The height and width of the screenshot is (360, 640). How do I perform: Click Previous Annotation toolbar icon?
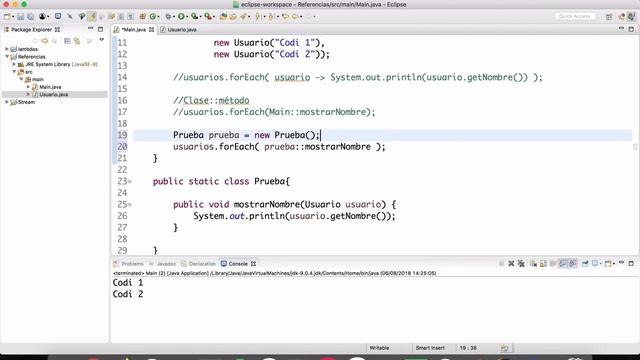(x=271, y=17)
